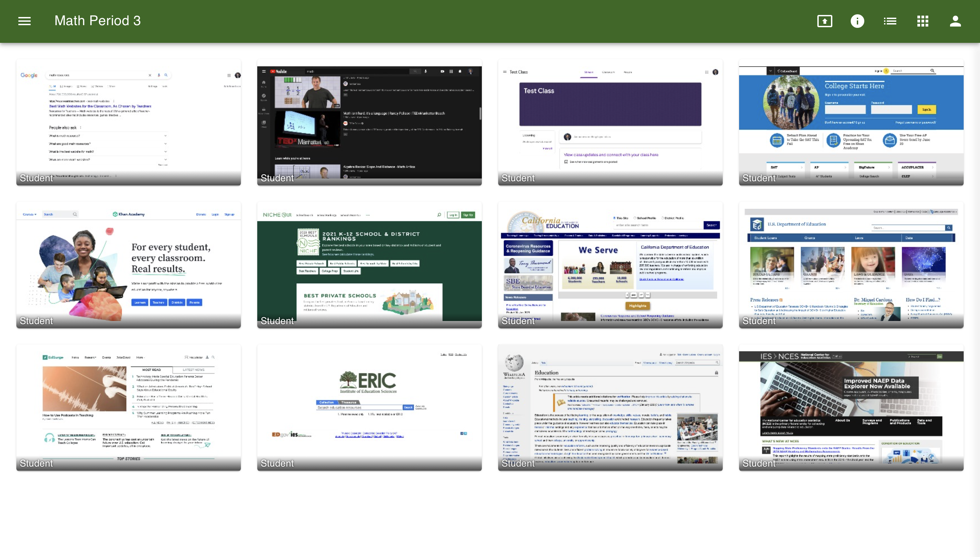
Task: Open student thumbnail showing Niche school rankings
Action: pos(370,265)
